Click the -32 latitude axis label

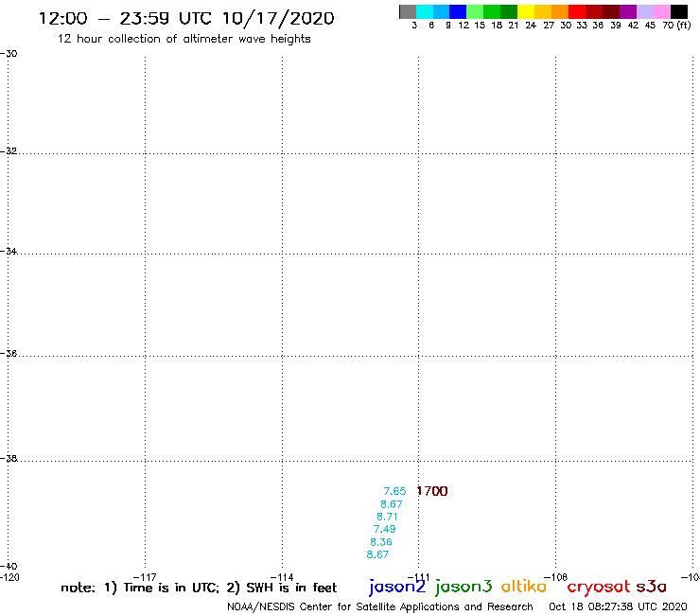(x=9, y=151)
